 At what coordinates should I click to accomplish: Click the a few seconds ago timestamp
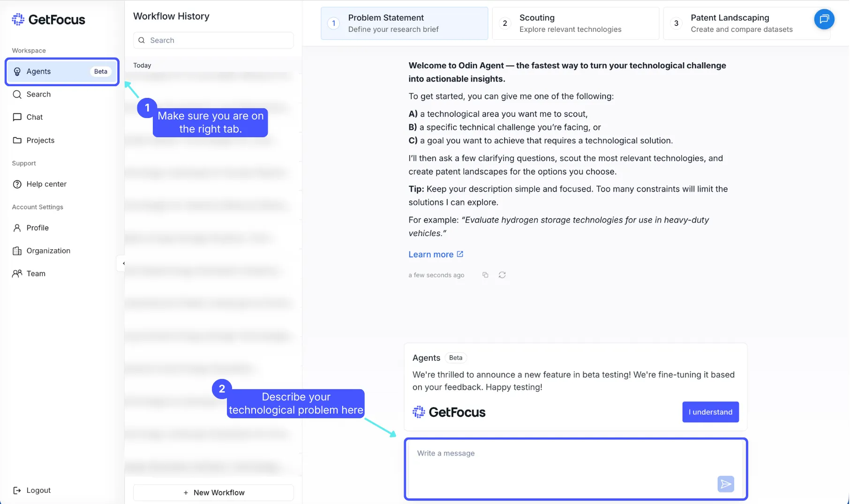(x=436, y=275)
